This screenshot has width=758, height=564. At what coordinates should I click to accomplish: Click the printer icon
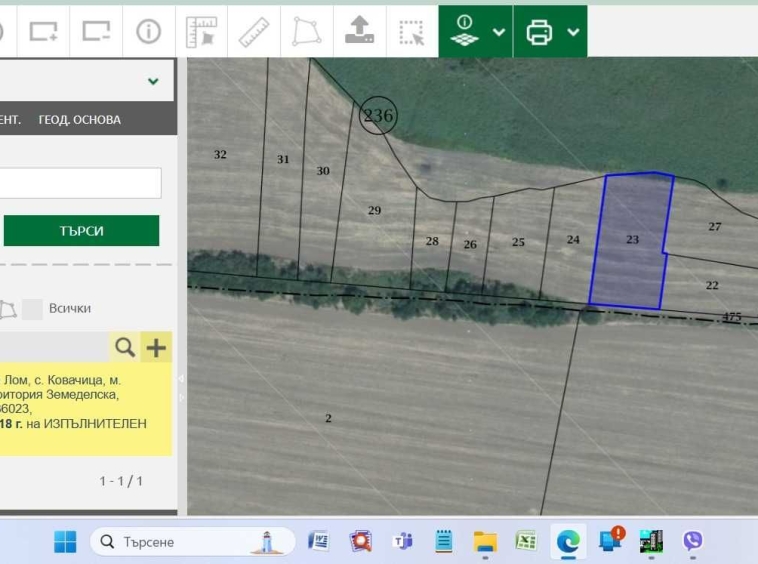539,32
